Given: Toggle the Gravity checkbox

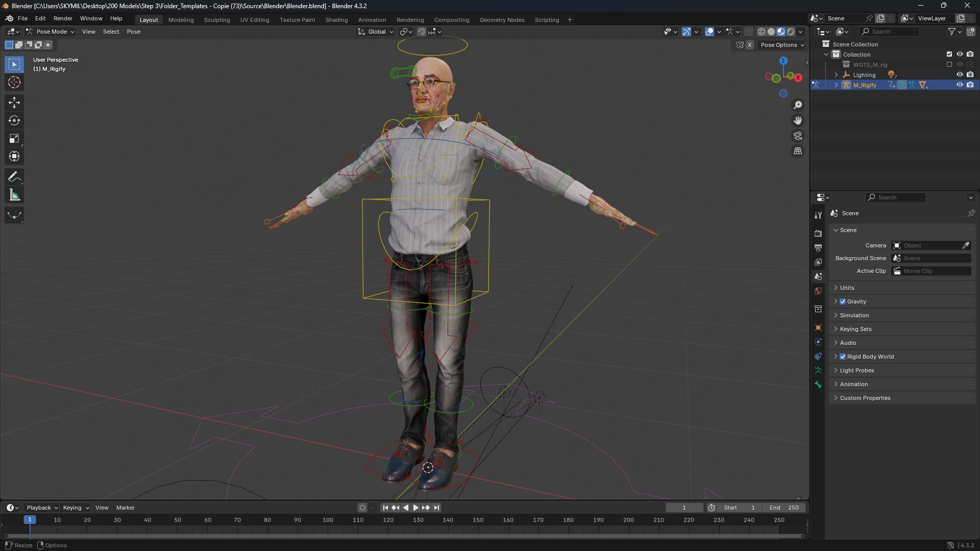Looking at the screenshot, I should coord(843,302).
